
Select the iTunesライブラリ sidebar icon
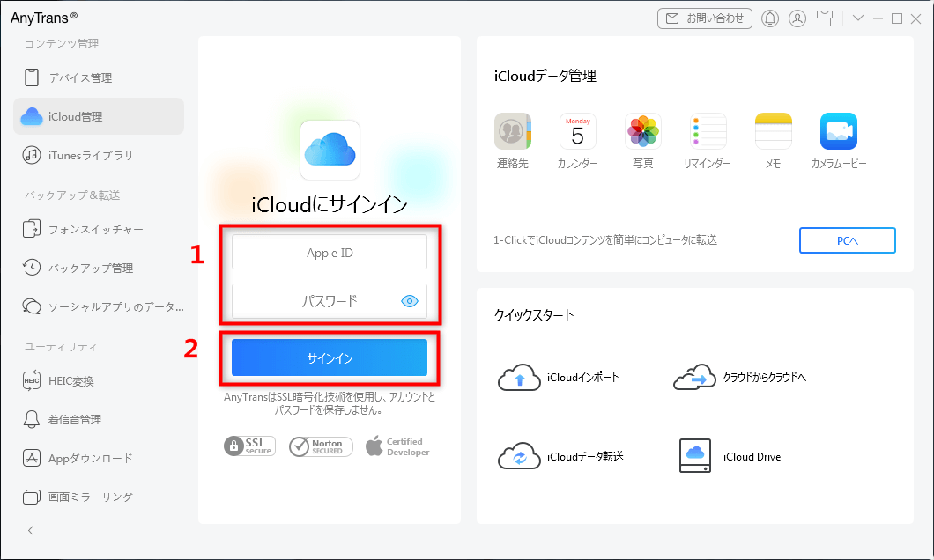84,155
